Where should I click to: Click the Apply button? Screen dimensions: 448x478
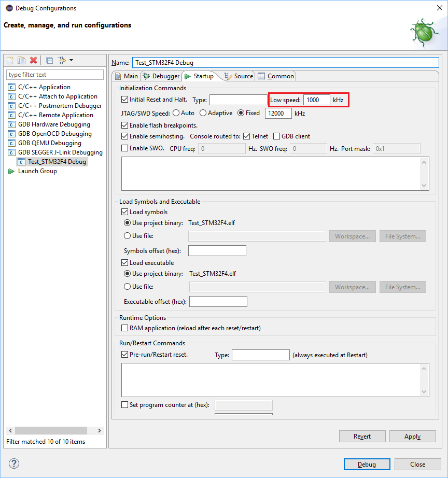412,436
